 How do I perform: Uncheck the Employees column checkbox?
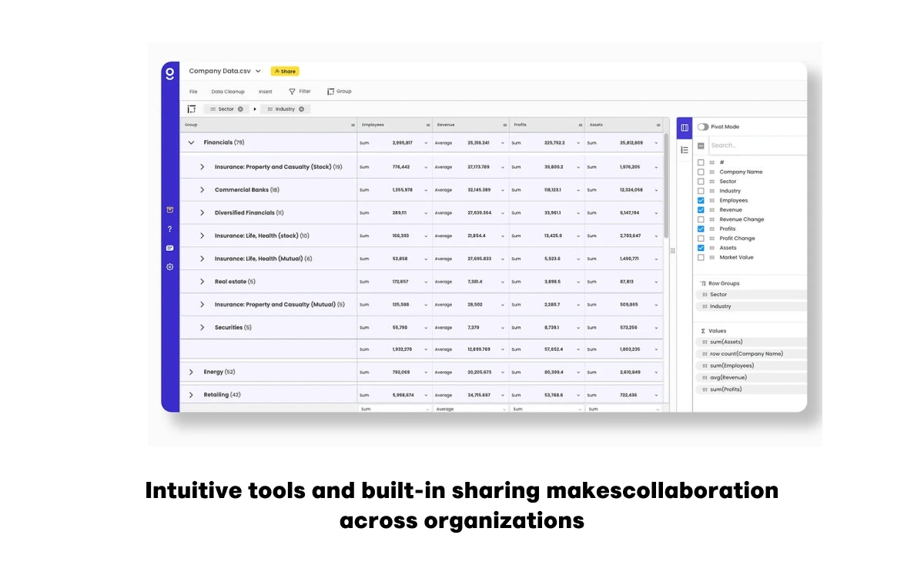click(701, 201)
